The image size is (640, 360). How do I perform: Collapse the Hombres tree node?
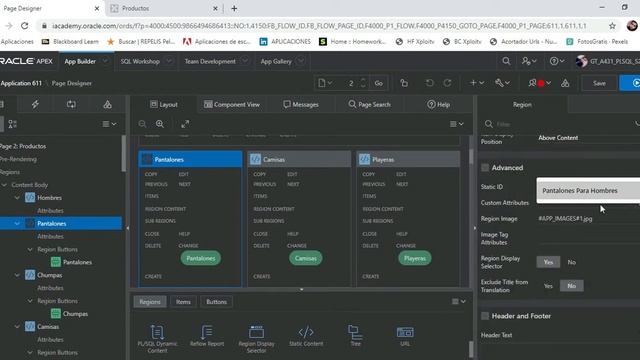17,198
